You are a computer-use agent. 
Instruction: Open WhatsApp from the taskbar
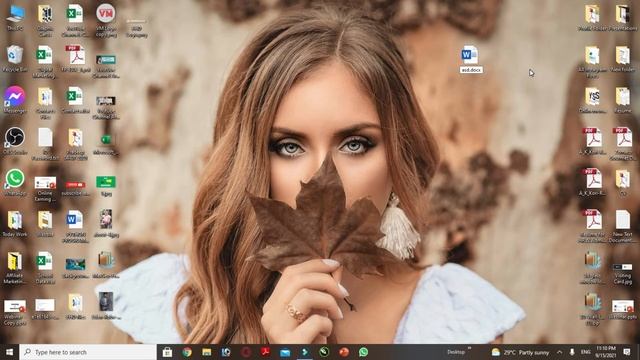363,352
